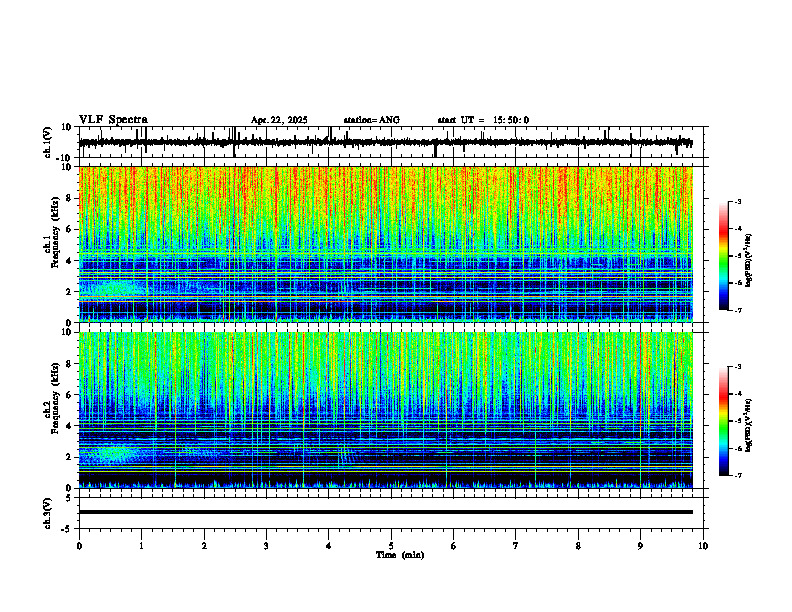Click inside the ch.2 spectrogram panel
Screen dimensions: 792x612
(x=386, y=410)
